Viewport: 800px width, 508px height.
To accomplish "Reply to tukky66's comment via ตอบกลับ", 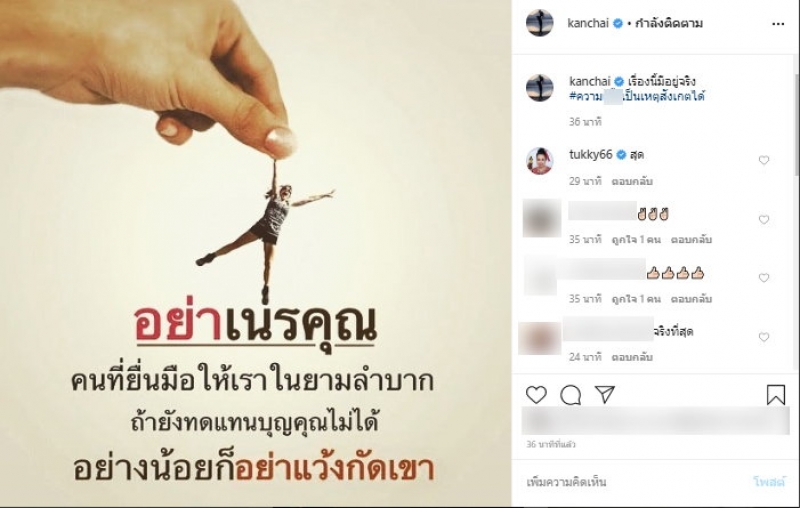I will (x=632, y=181).
